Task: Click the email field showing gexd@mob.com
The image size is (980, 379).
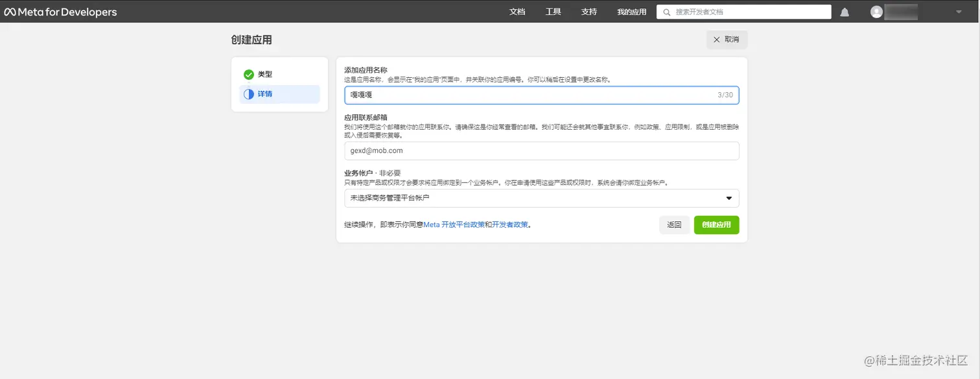Action: point(541,150)
